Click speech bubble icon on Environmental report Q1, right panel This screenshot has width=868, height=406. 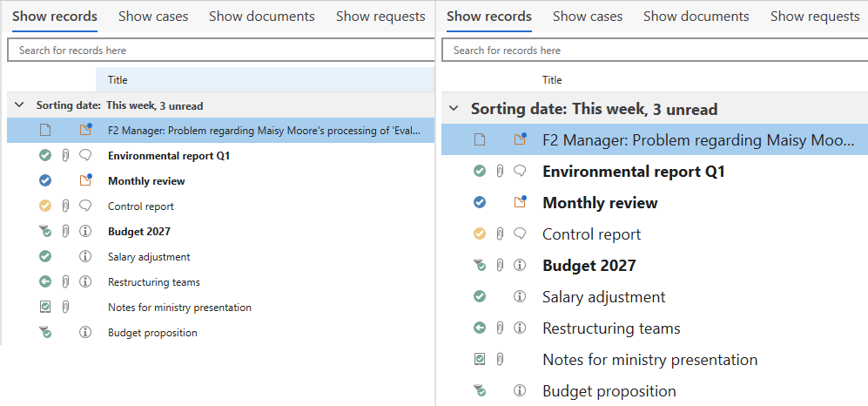point(520,172)
